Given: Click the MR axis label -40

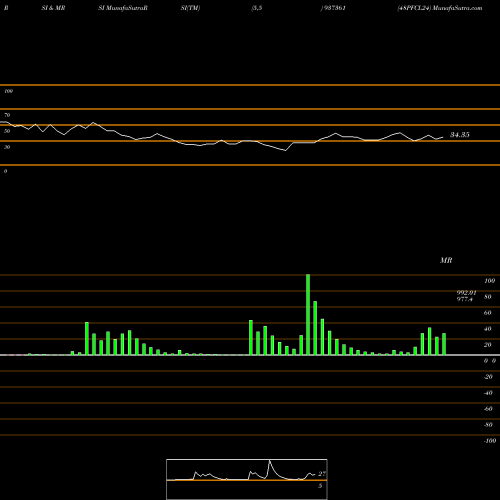Looking at the screenshot, I should pos(488,393).
